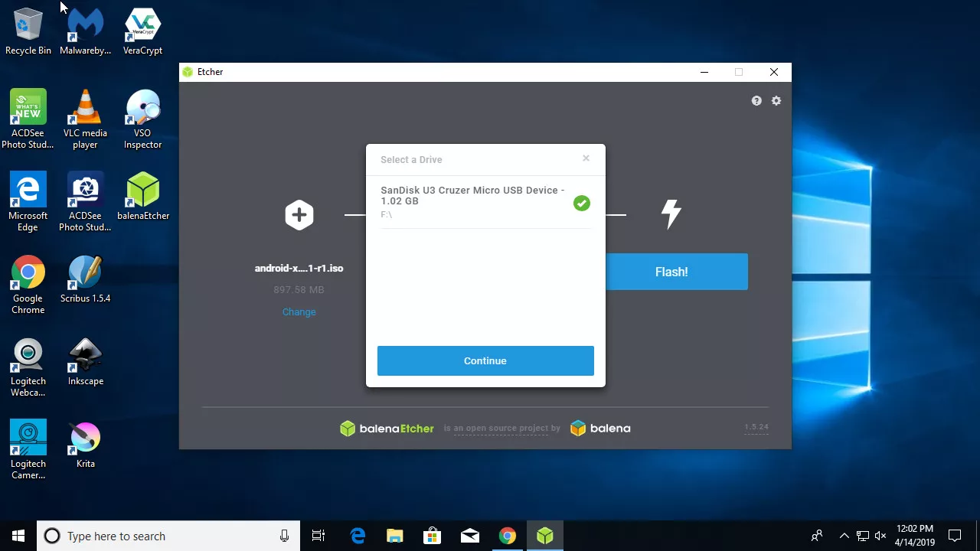Image resolution: width=980 pixels, height=551 pixels.
Task: Open VSO Inspector desktop shortcut
Action: (x=142, y=120)
